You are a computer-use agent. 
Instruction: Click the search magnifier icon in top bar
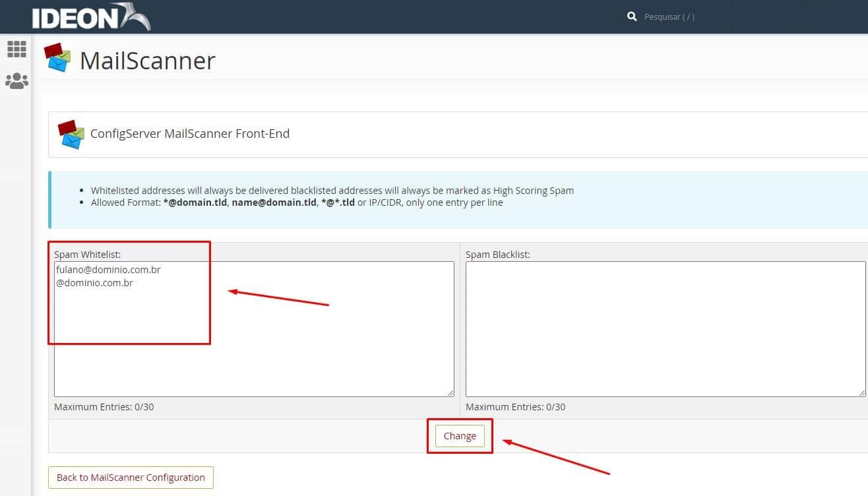631,16
